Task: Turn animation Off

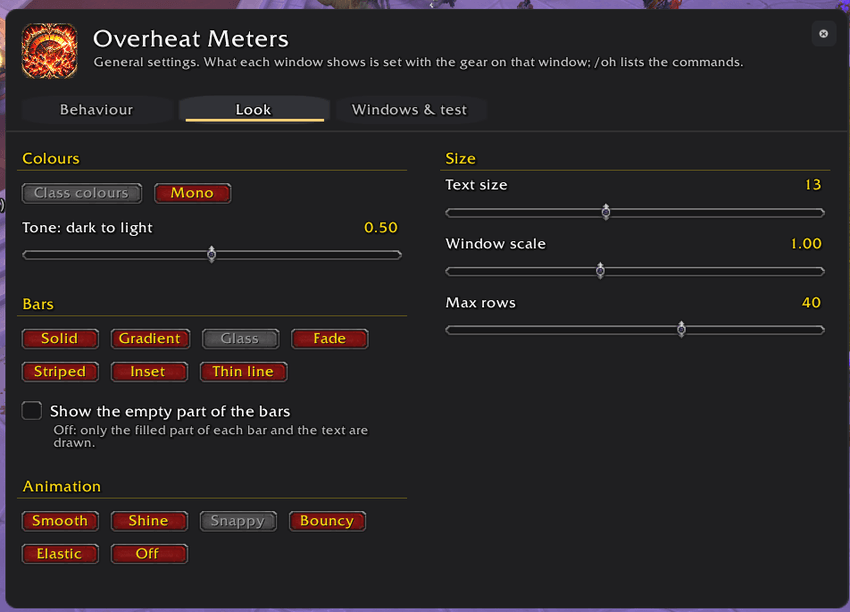Action: tap(149, 554)
